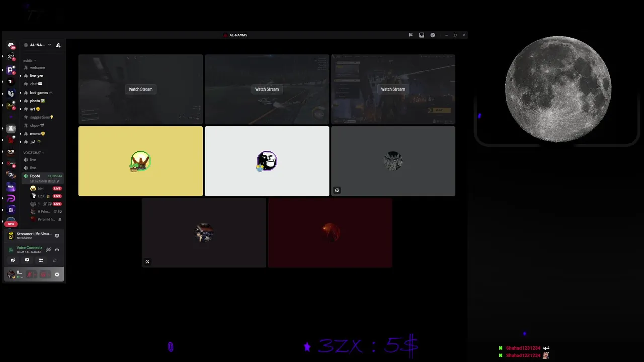
Task: Open microphone input options arrow
Action: 35,274
